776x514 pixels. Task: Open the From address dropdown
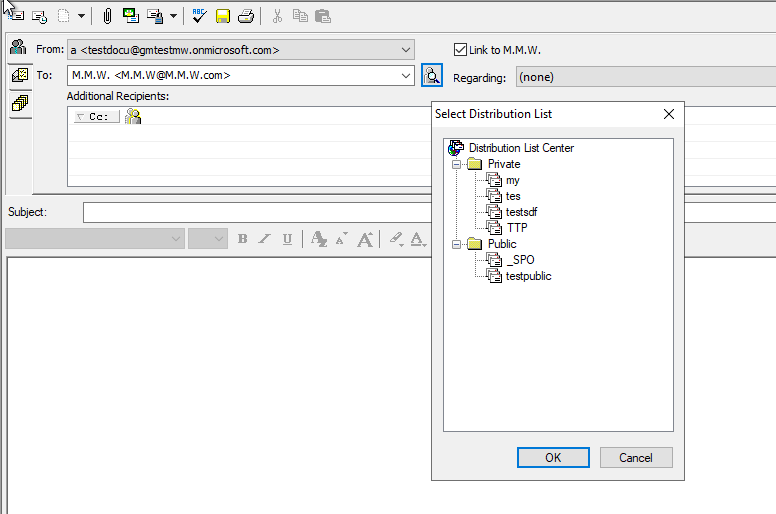[406, 50]
